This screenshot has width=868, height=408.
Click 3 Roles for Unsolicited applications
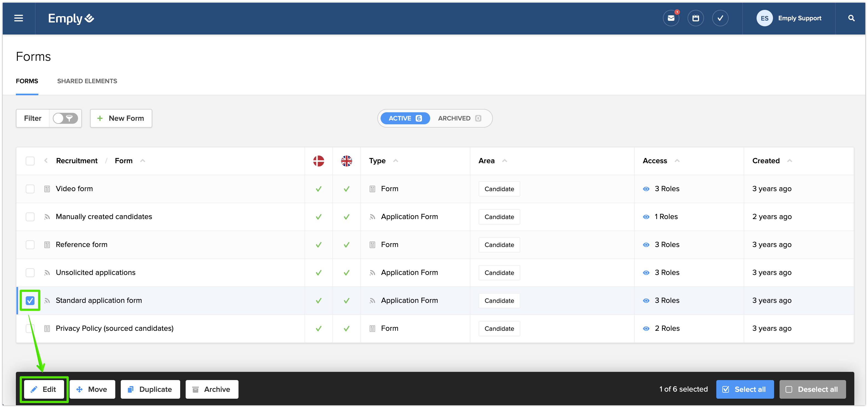(667, 272)
